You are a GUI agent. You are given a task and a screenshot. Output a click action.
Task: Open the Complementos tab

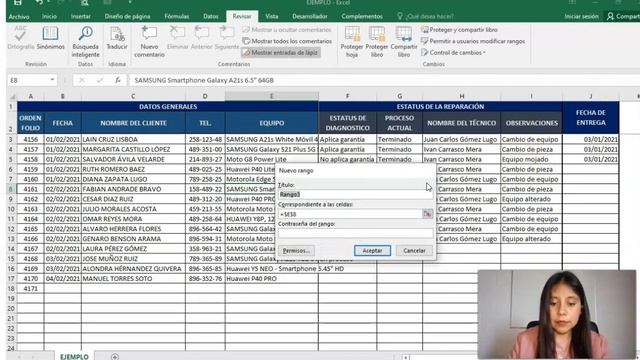(362, 16)
